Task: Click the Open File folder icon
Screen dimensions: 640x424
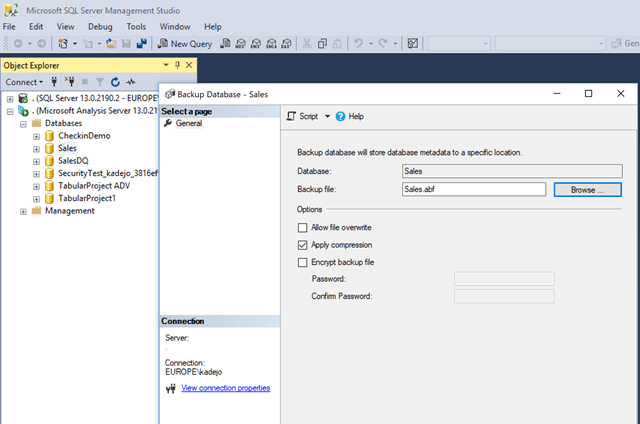Action: (x=111, y=43)
